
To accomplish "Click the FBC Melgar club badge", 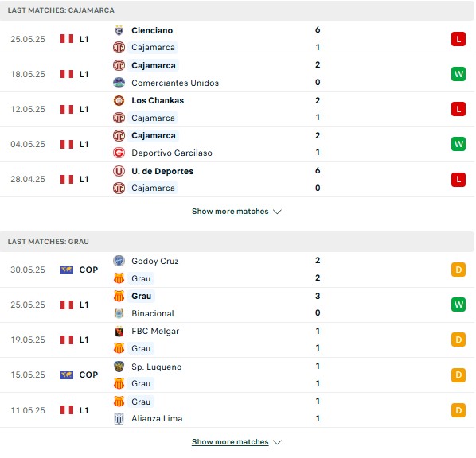I will tap(119, 332).
